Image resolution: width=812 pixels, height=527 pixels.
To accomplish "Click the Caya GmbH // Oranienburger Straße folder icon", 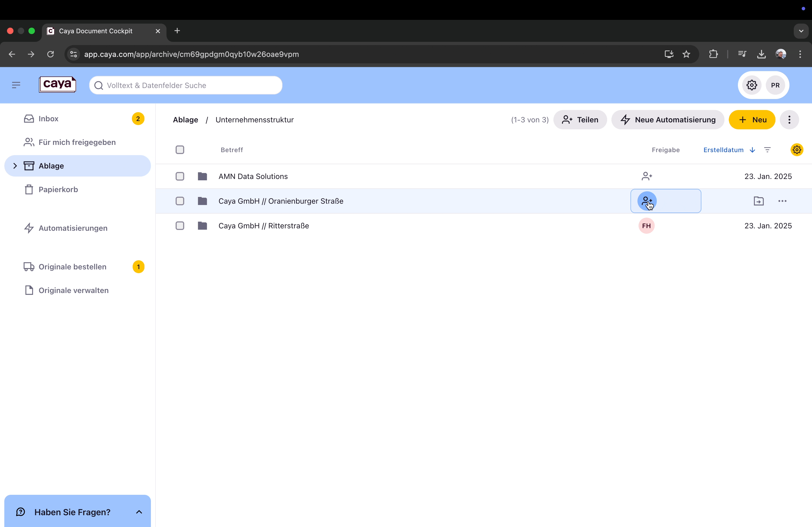I will click(202, 201).
